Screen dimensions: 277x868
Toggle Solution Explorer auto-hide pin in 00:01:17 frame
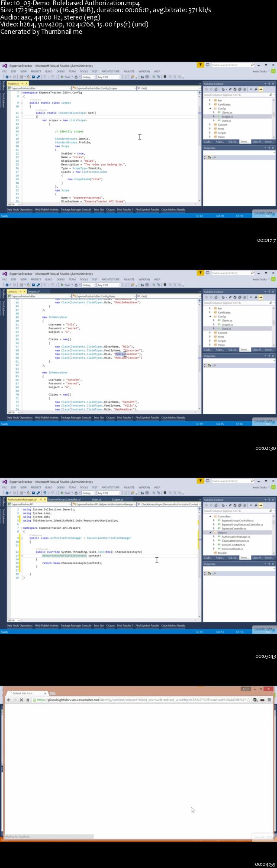click(269, 84)
